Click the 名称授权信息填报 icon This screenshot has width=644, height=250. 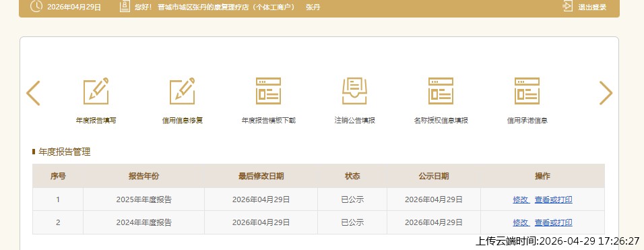coord(441,91)
